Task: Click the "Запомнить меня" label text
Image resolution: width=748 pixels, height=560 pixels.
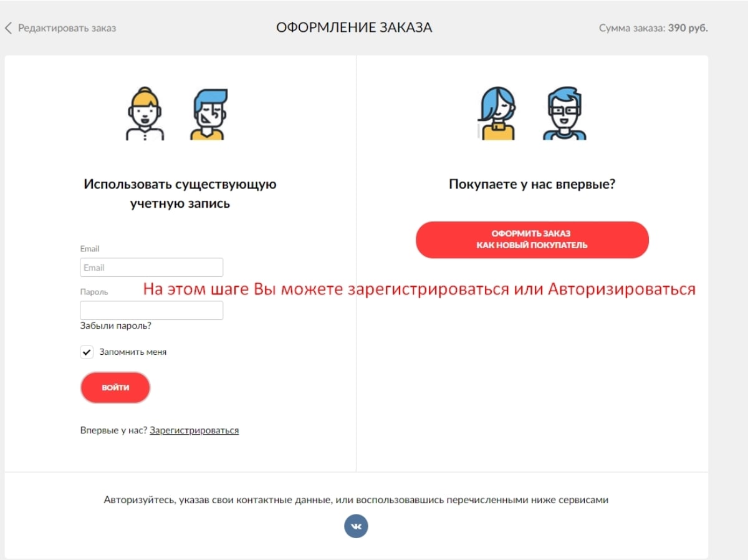Action: (x=133, y=352)
